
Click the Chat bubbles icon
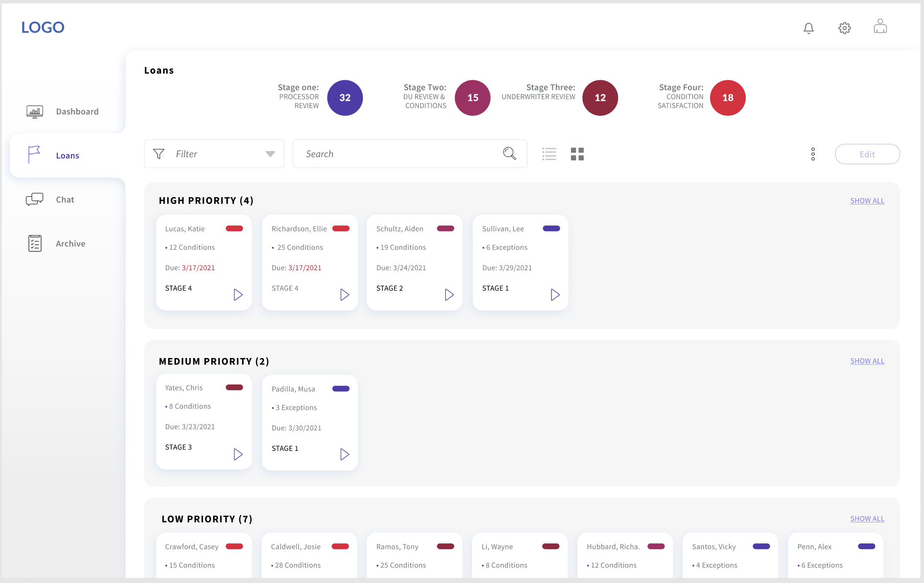[35, 199]
